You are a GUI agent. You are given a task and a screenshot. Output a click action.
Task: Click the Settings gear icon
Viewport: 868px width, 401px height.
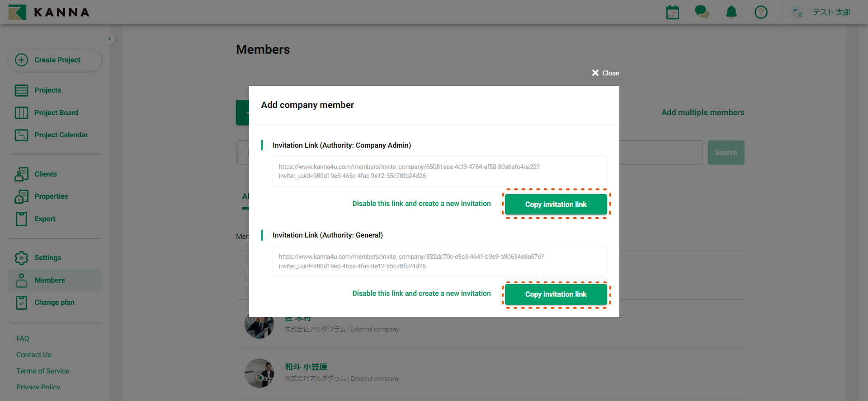pos(21,258)
